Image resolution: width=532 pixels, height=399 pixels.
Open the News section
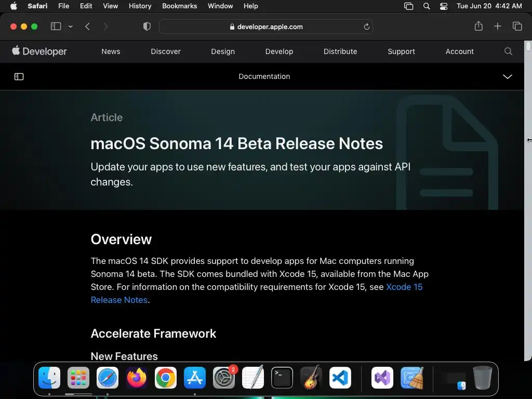coord(111,51)
